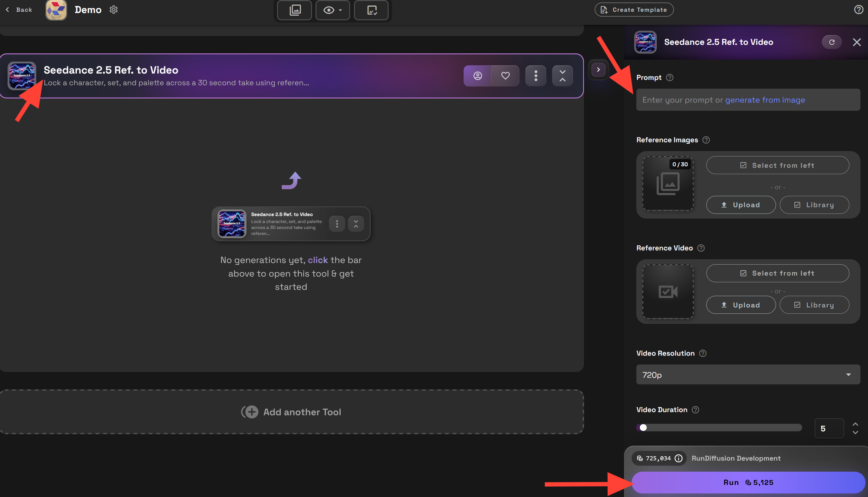Show help for Video Resolution

click(x=703, y=353)
